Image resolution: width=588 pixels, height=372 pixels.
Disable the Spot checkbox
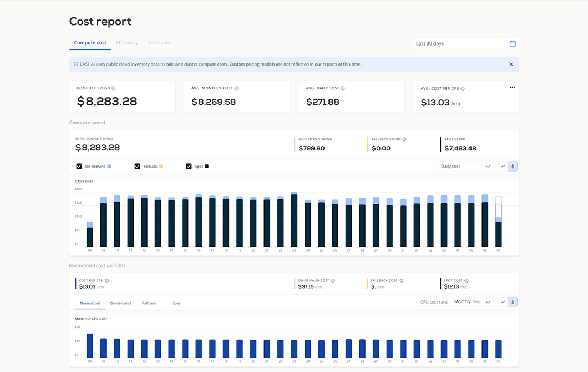[189, 166]
